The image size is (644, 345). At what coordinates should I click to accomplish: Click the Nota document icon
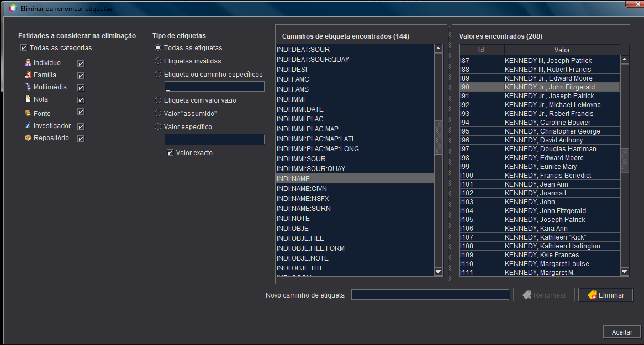(x=28, y=99)
